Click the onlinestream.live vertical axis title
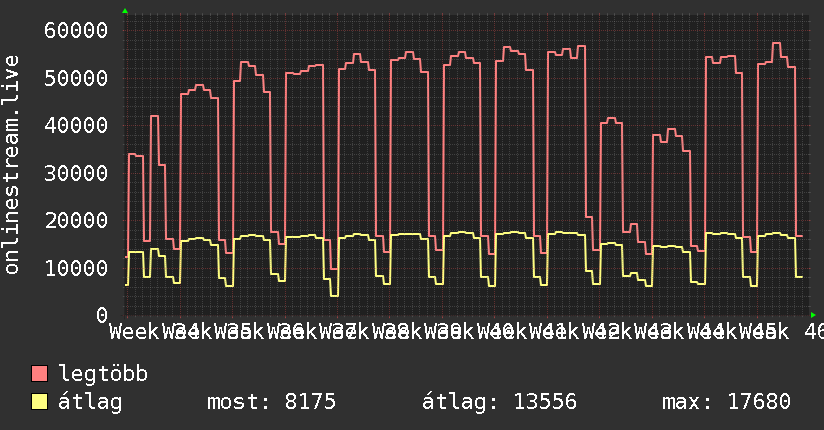Image resolution: width=824 pixels, height=430 pixels. click(x=12, y=165)
